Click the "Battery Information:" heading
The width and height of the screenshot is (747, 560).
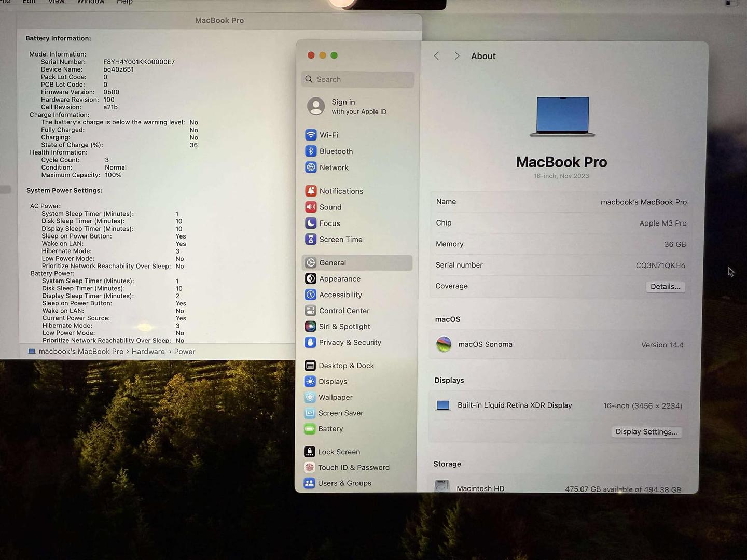[x=58, y=38]
